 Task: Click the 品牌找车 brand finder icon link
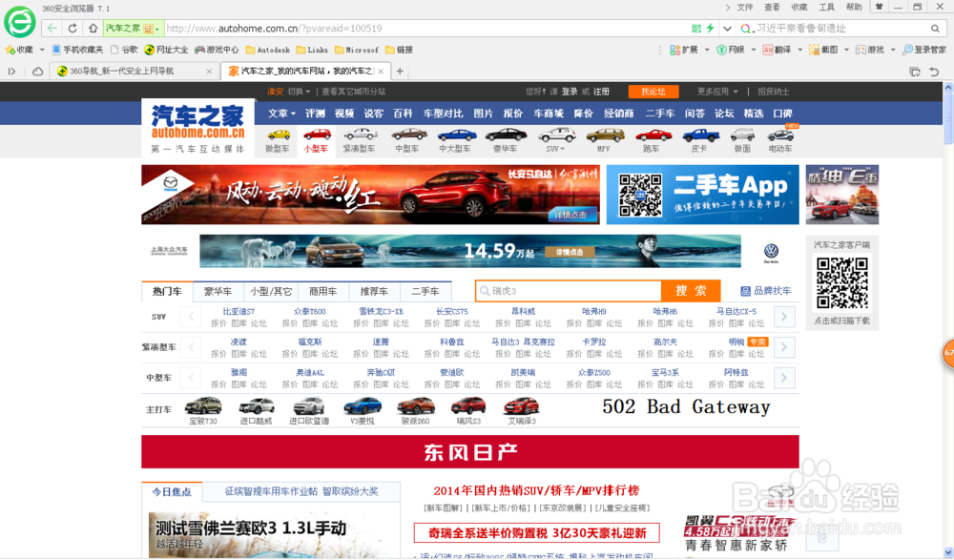pos(766,291)
